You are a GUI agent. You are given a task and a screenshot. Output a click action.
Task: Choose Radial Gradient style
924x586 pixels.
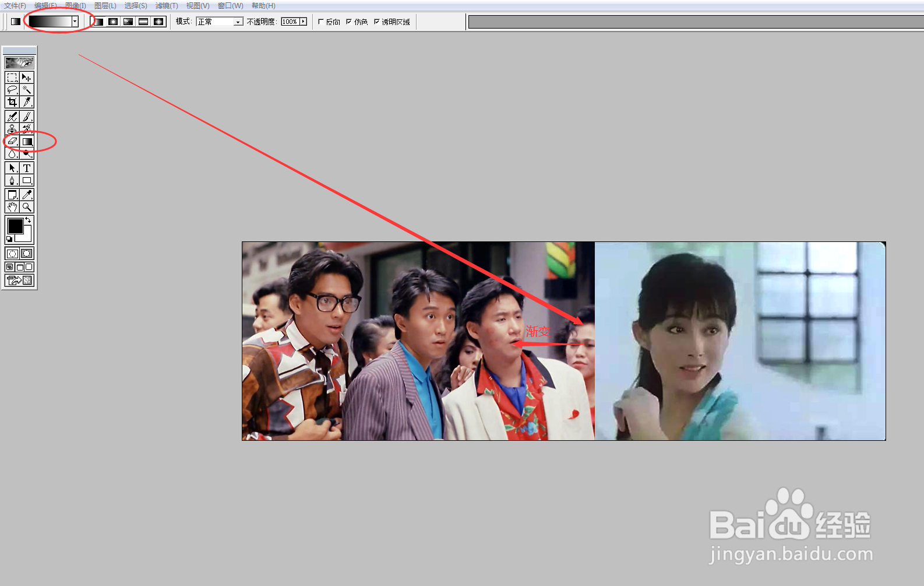(x=113, y=22)
